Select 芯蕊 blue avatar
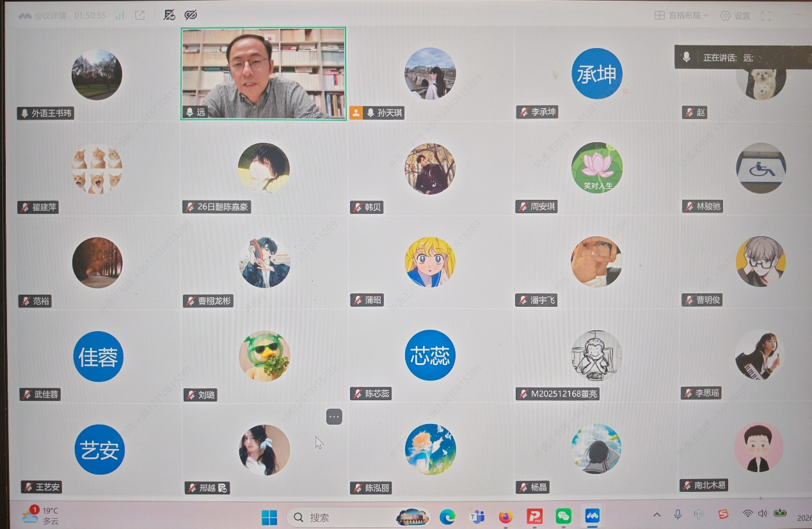This screenshot has height=529, width=812. pyautogui.click(x=430, y=355)
